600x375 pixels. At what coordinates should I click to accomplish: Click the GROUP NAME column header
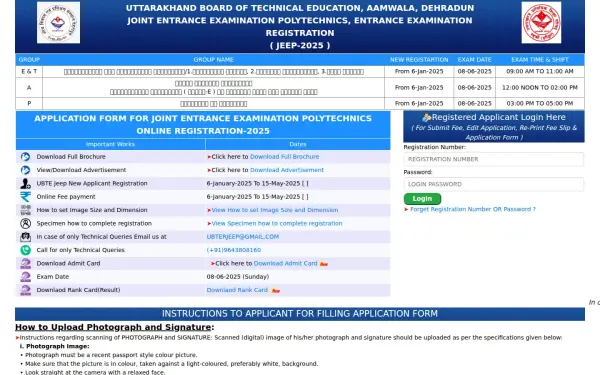pos(214,60)
